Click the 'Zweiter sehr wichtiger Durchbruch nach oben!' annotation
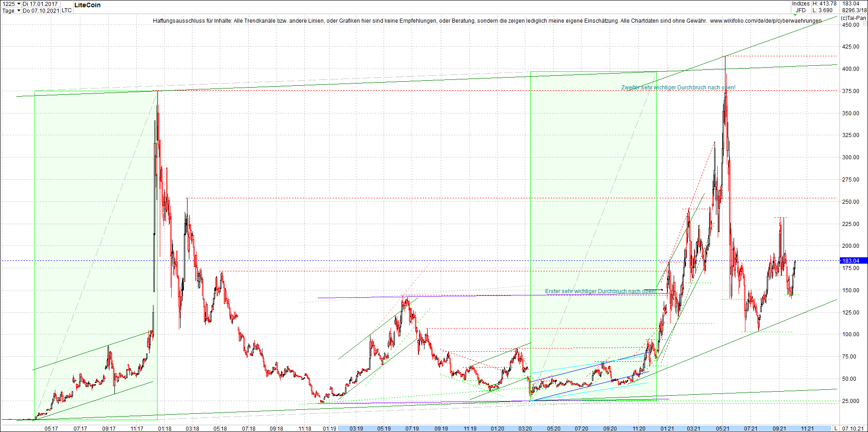Viewport: 868px width, 432px height. coord(678,88)
